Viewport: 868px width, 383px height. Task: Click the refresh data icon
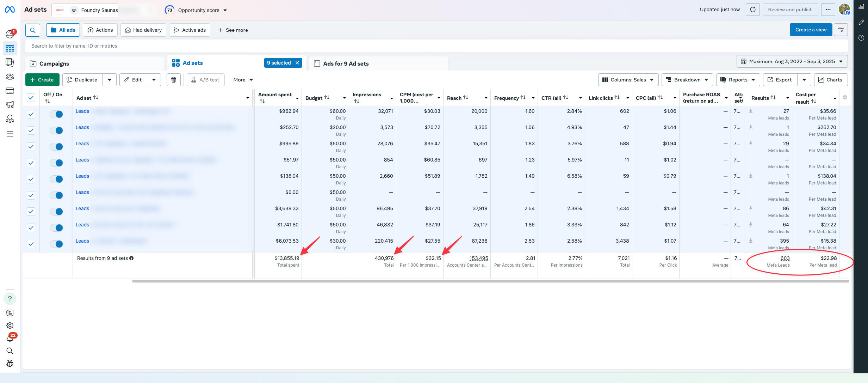753,10
